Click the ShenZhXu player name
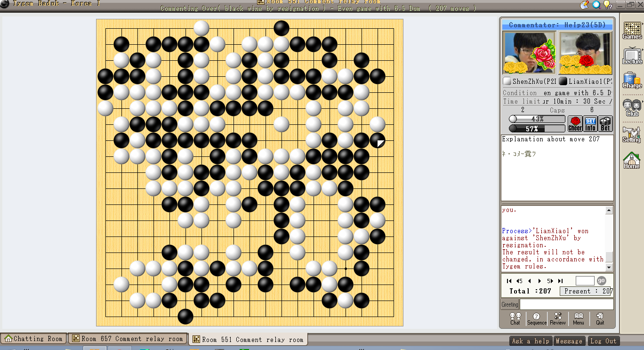 click(535, 81)
